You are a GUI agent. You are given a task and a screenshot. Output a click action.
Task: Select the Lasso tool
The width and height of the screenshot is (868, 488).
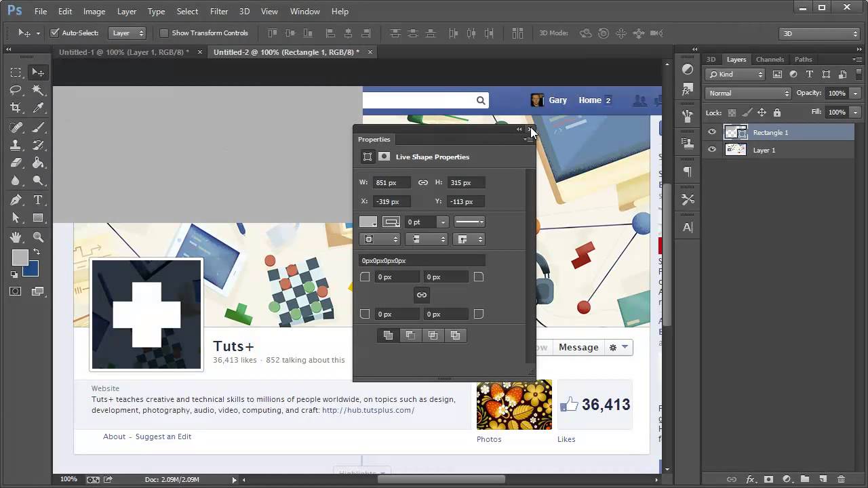point(16,90)
